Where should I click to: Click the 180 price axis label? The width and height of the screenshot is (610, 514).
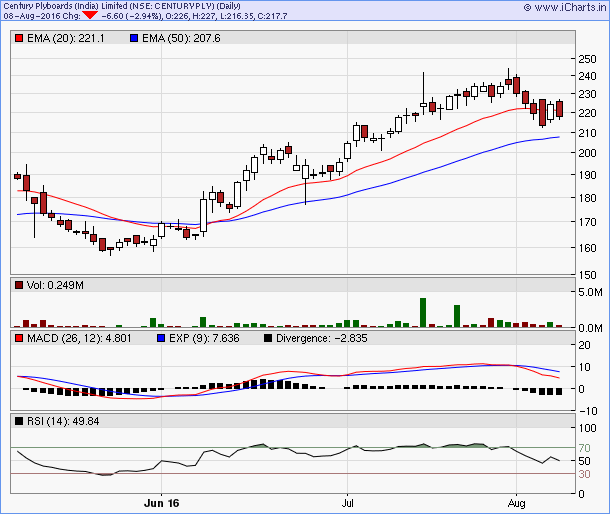pos(587,198)
